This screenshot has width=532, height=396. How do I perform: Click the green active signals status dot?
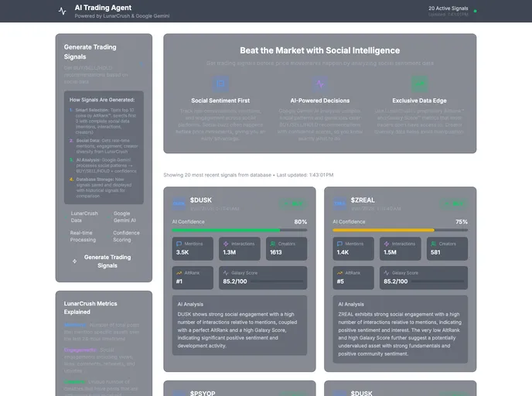point(475,12)
